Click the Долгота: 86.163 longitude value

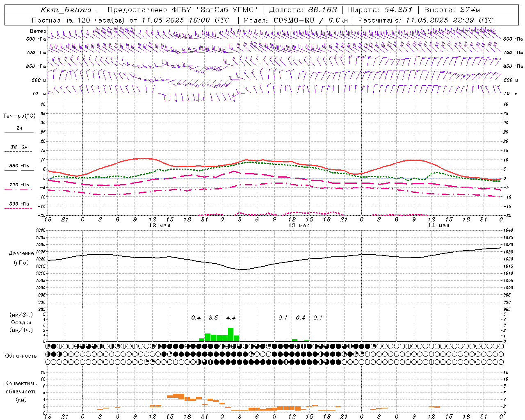pos(303,10)
